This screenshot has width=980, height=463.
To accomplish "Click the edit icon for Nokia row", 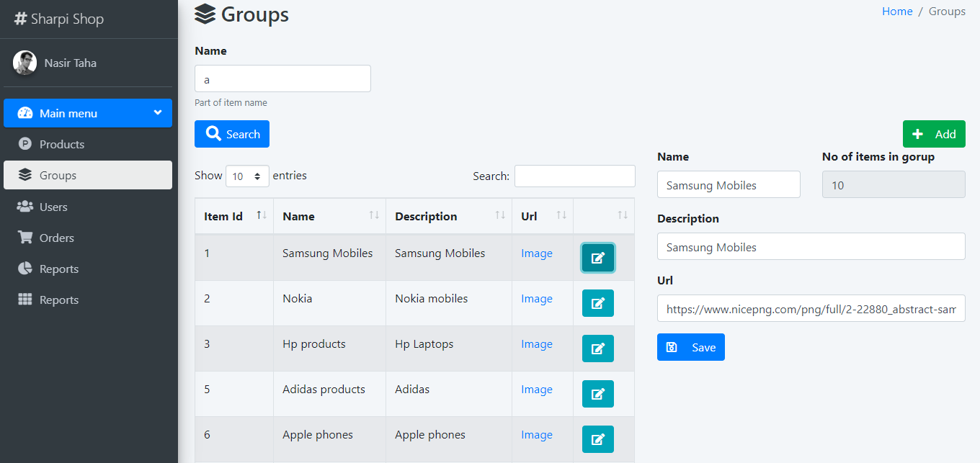I will pyautogui.click(x=597, y=303).
